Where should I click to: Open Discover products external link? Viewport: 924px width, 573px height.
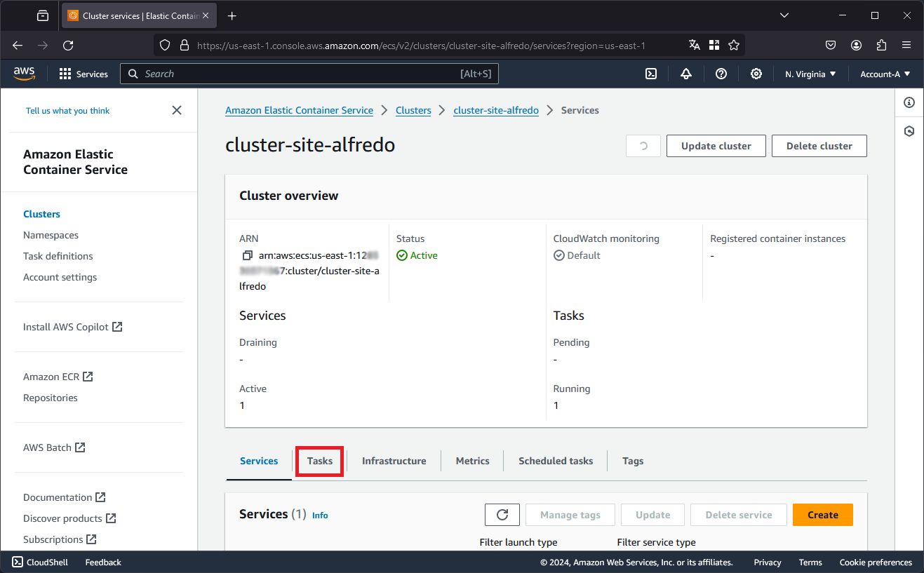coord(69,518)
